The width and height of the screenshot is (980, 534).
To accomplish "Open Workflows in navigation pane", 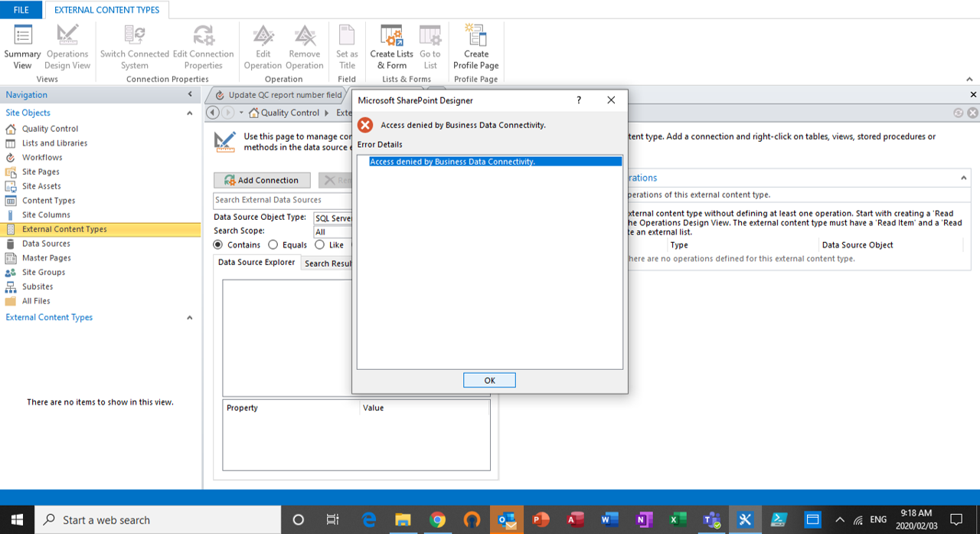I will (42, 158).
